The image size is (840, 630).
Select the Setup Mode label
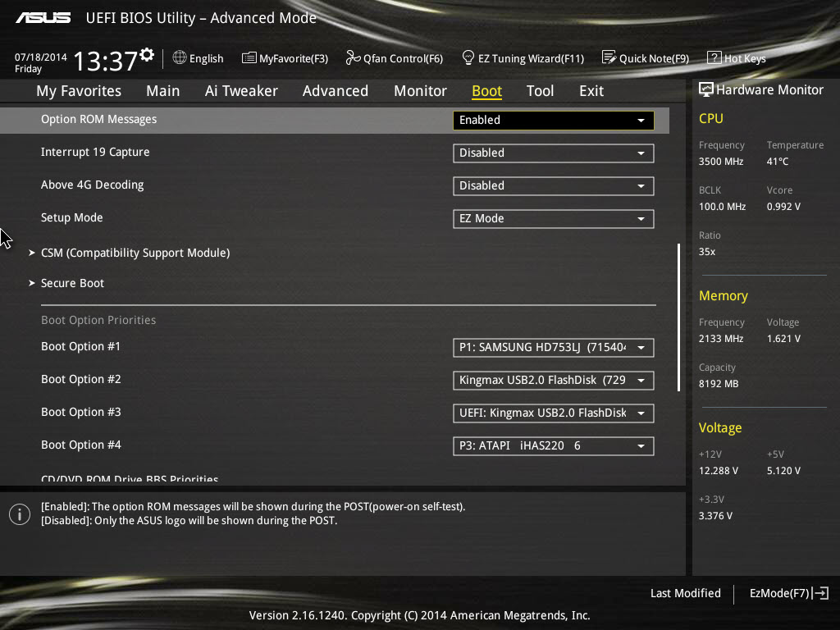(x=72, y=217)
